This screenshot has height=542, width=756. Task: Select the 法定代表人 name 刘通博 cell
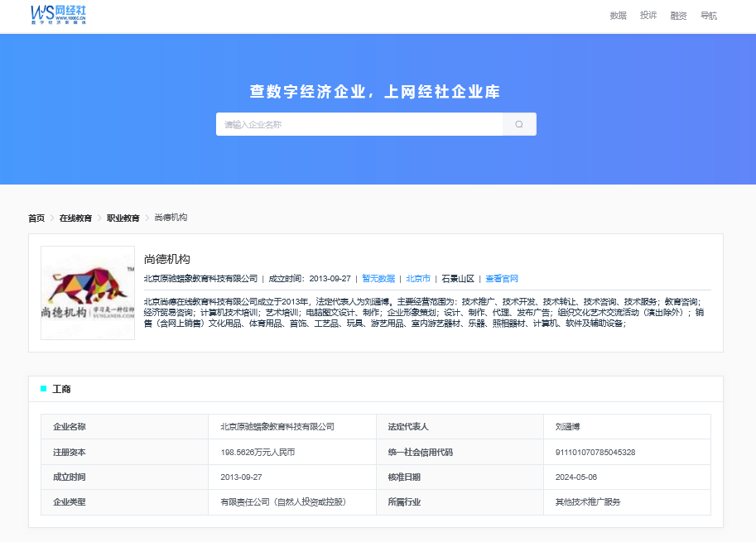point(628,427)
